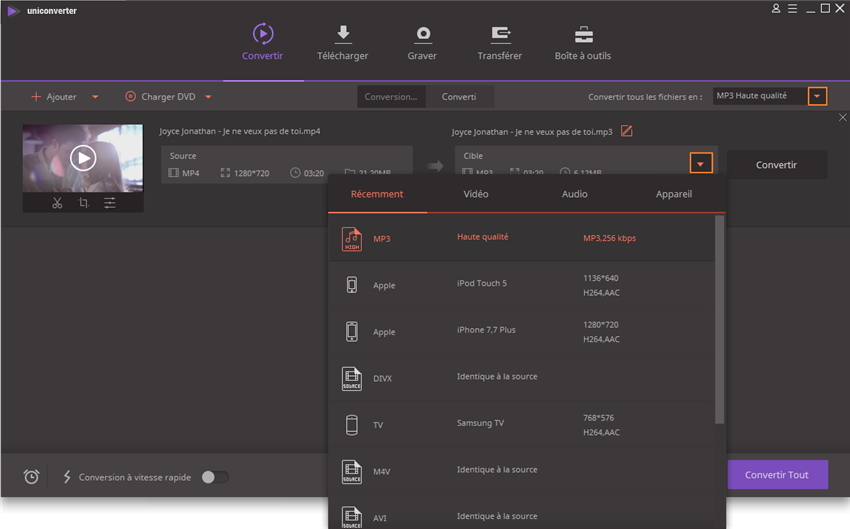Viewport: 850px width, 529px height.
Task: Switch to the Récemment tab
Action: [377, 194]
